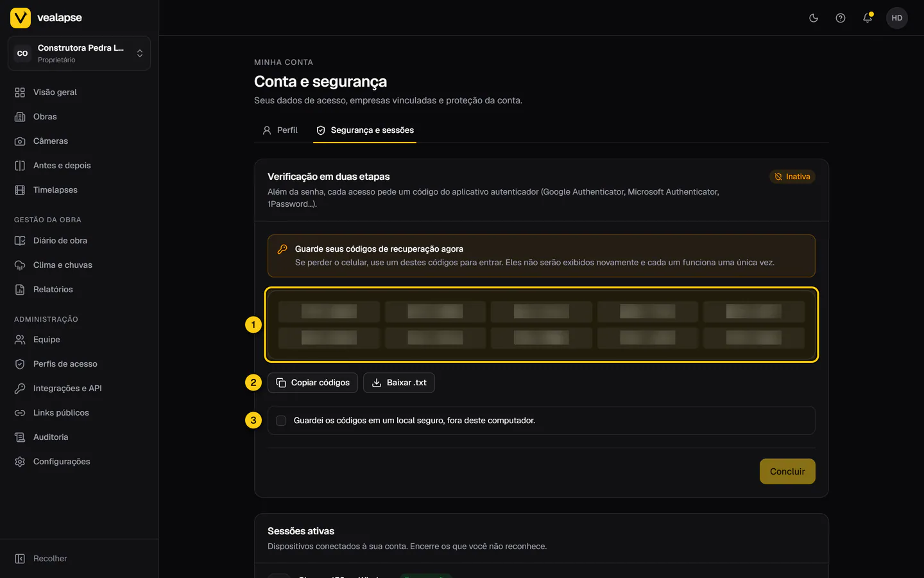This screenshot has width=924, height=578.
Task: Check the 'Guardei os códigos' checkbox
Action: coord(281,421)
